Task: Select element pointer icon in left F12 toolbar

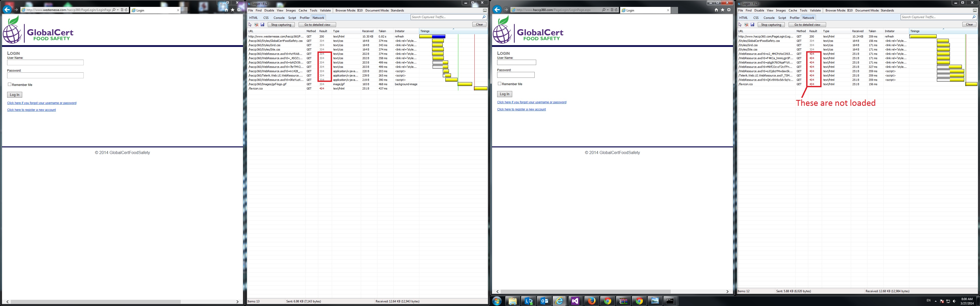Action: 250,25
